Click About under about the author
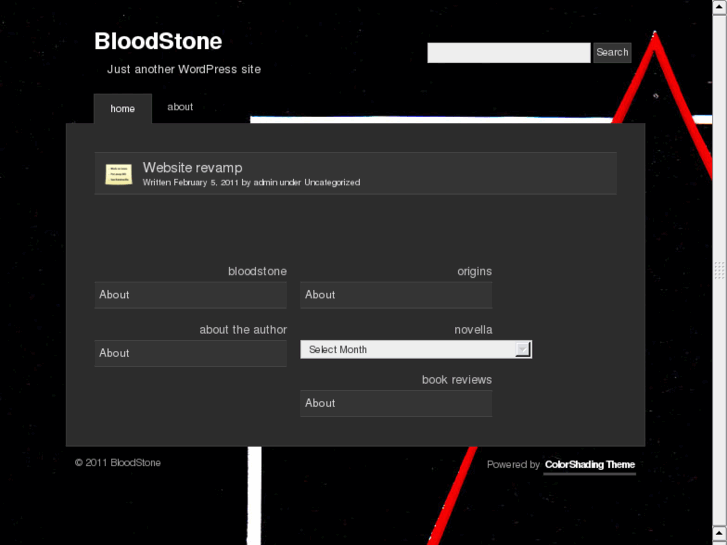The image size is (727, 545). [191, 353]
